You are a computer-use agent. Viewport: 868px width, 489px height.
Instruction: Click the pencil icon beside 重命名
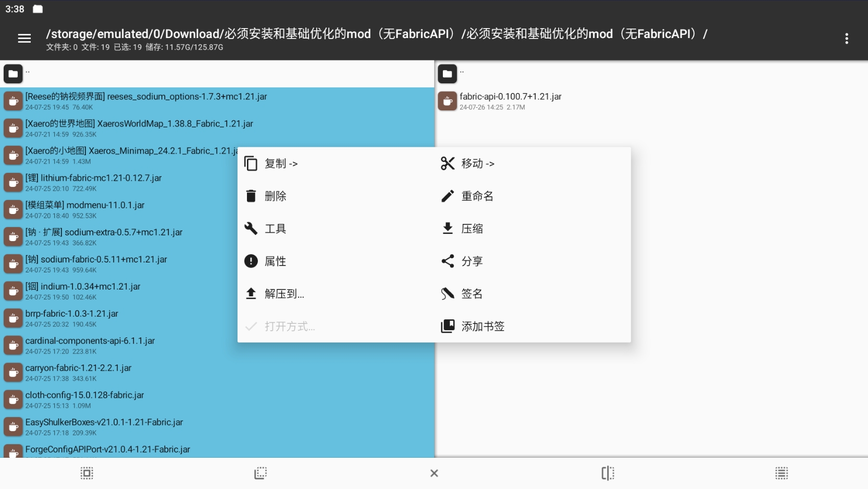[448, 196]
